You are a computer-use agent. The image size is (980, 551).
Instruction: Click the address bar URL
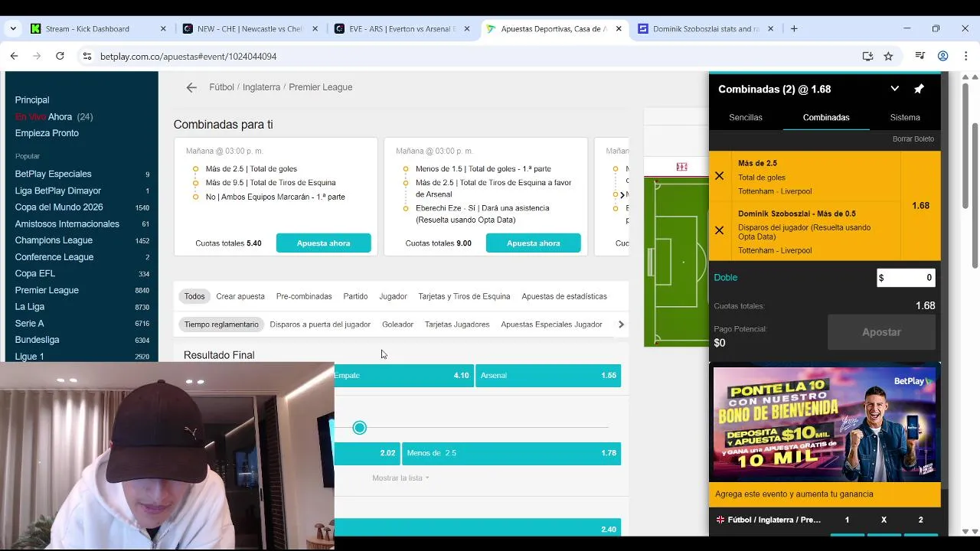pyautogui.click(x=188, y=56)
